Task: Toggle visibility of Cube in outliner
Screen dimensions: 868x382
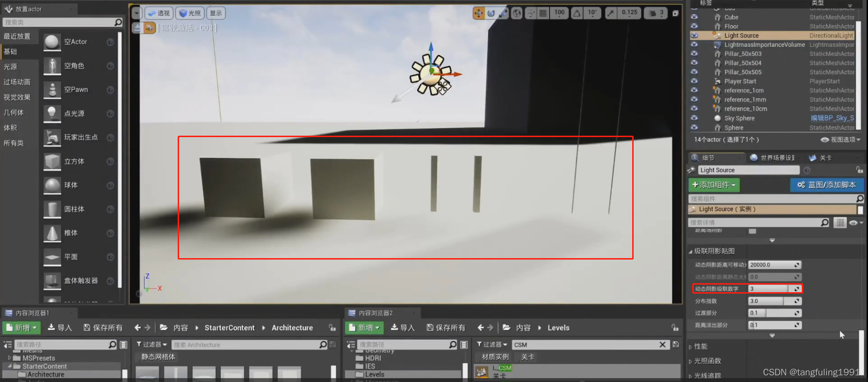Action: click(694, 17)
